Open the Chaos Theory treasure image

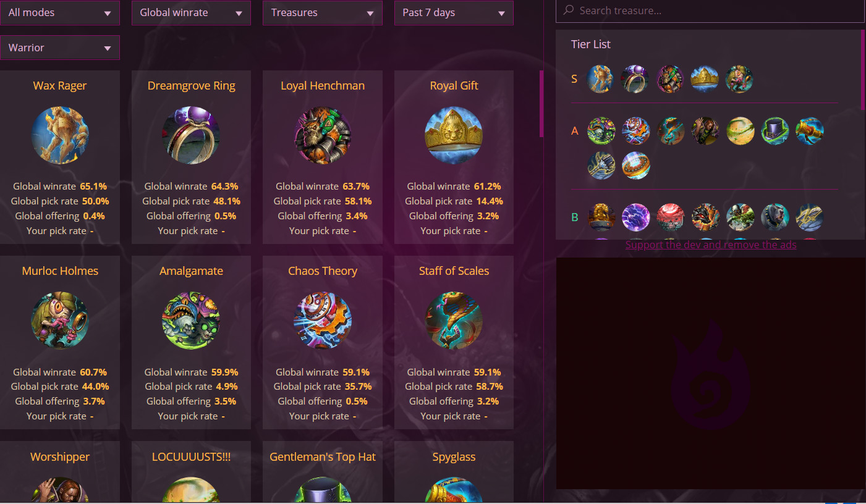[x=323, y=321]
